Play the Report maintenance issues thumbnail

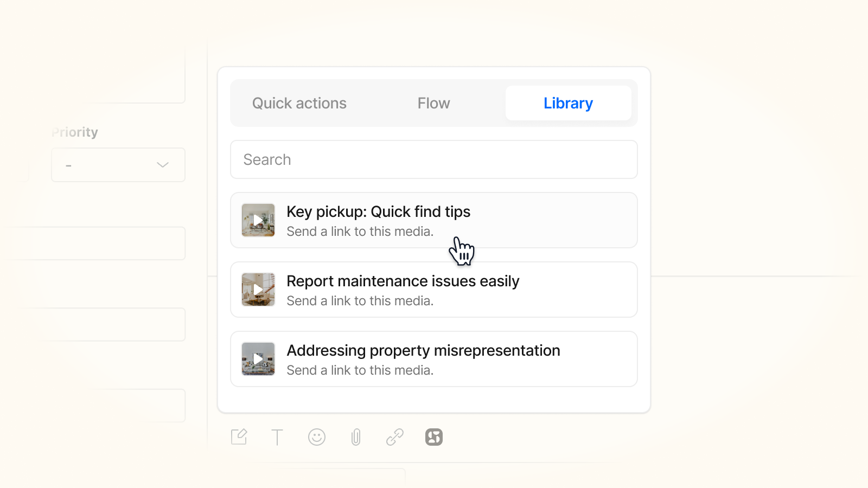[x=258, y=290]
